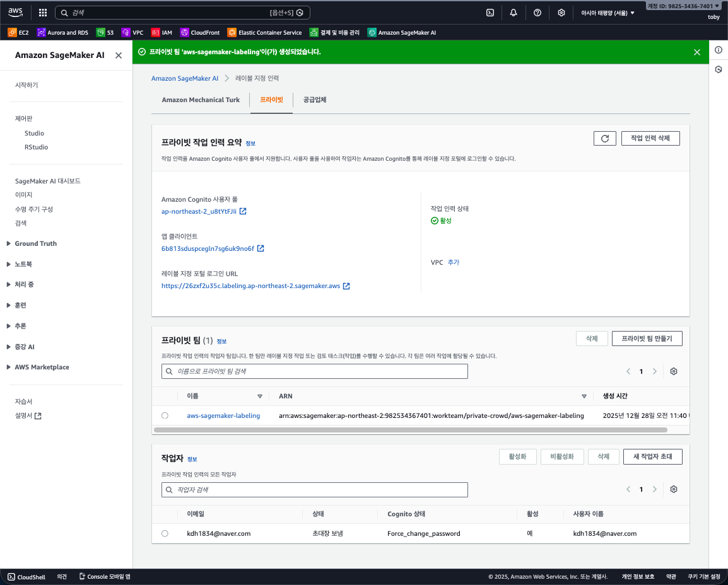This screenshot has height=585, width=728.
Task: Open the AWS home logo
Action: pyautogui.click(x=15, y=13)
